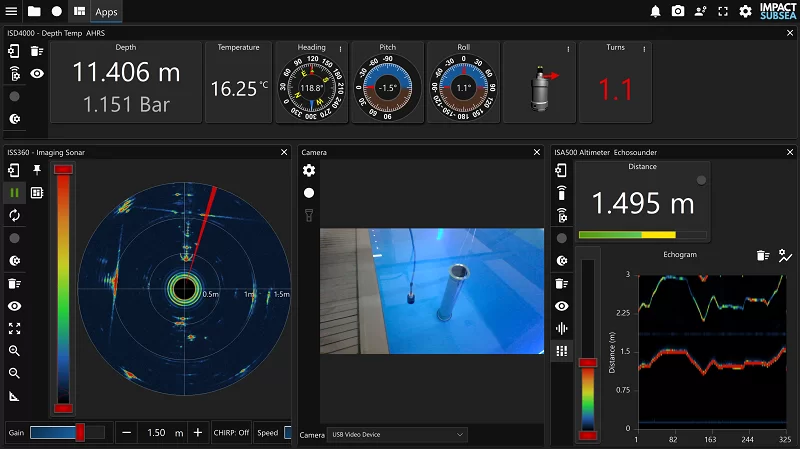Click the Speed control label
Image resolution: width=800 pixels, height=449 pixels.
[267, 433]
